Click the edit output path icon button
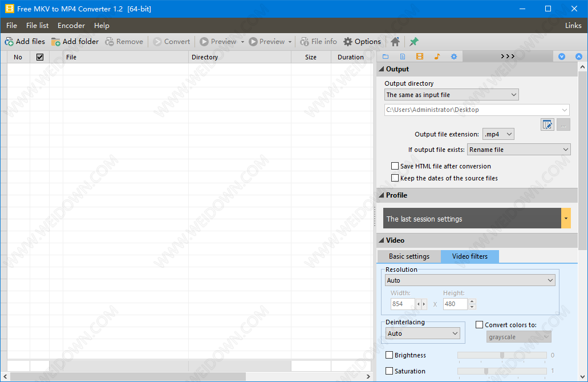This screenshot has height=382, width=588. click(x=548, y=124)
